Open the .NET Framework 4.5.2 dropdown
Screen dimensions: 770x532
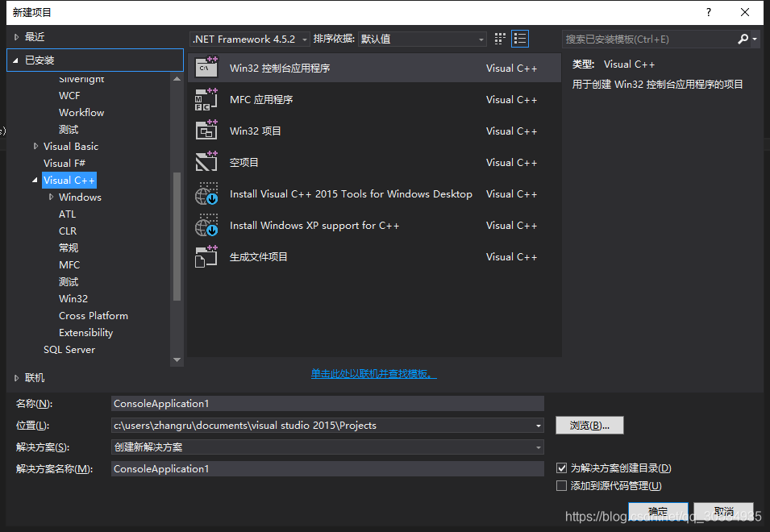click(250, 39)
